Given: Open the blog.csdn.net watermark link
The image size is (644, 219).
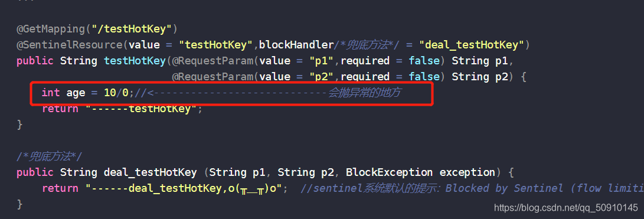Looking at the screenshot, I should [x=566, y=208].
